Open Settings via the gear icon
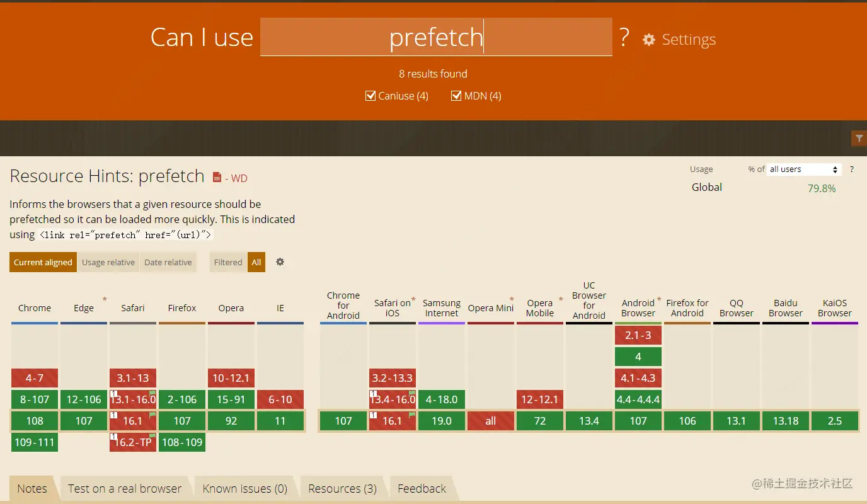867x504 pixels. click(649, 40)
